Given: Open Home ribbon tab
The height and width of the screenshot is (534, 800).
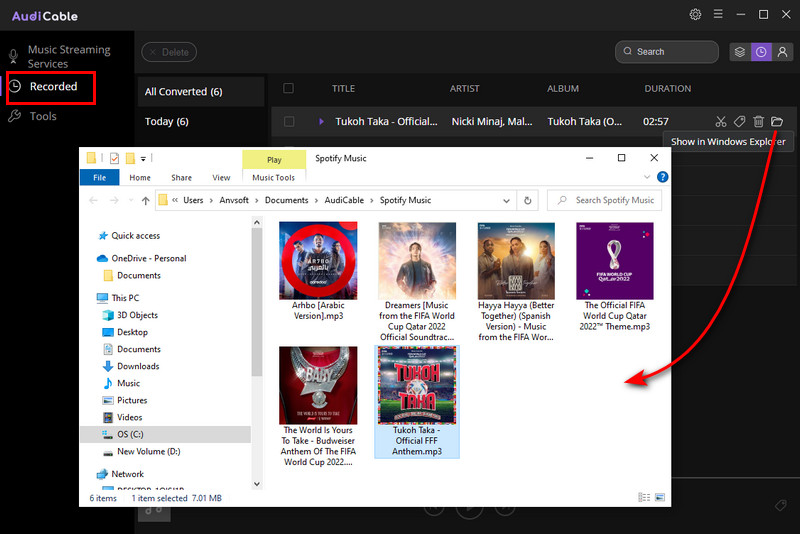Looking at the screenshot, I should [x=140, y=177].
